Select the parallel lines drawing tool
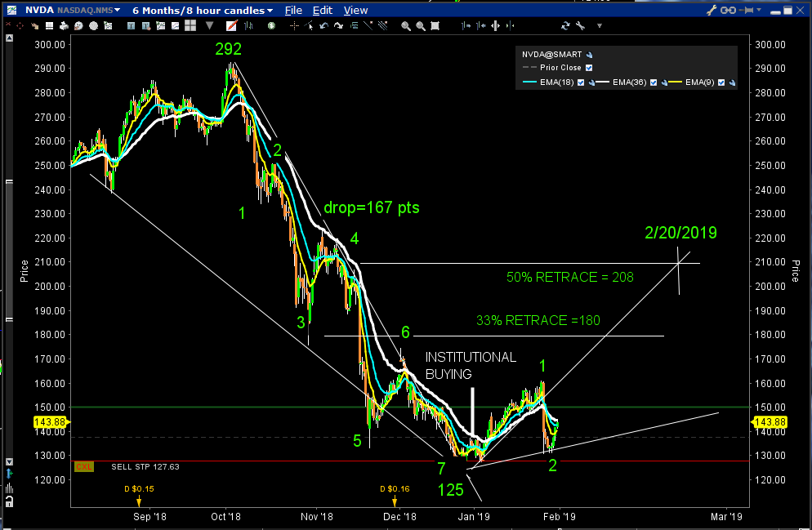 383,25
